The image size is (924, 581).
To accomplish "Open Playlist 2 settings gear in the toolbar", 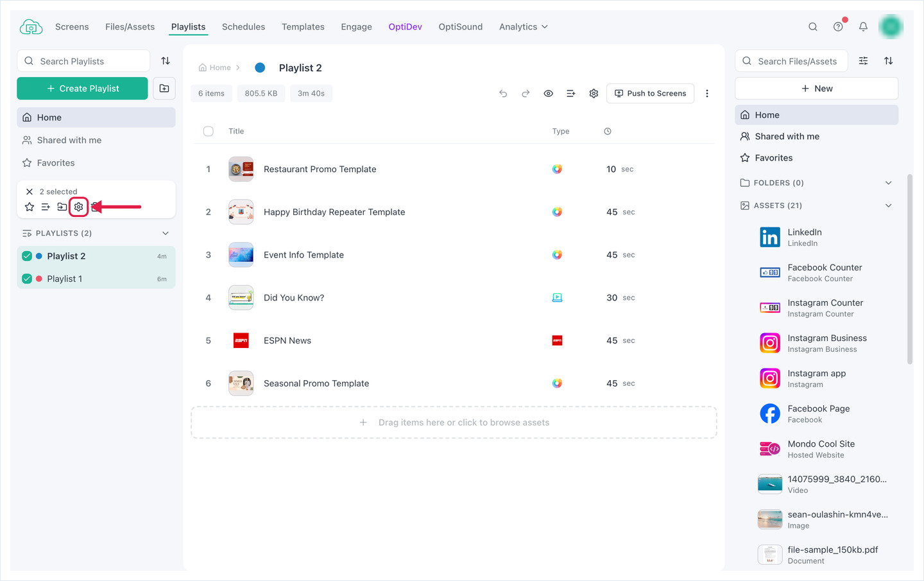I will tap(594, 94).
